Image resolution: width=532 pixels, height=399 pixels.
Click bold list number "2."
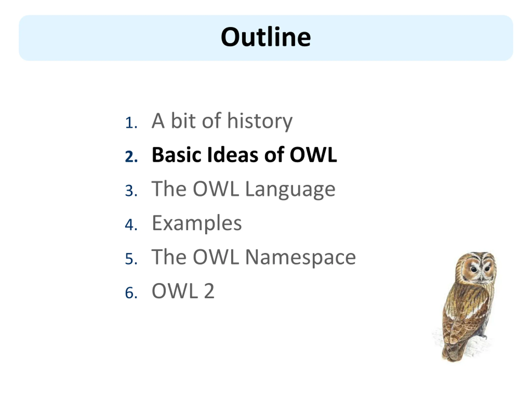pyautogui.click(x=132, y=156)
